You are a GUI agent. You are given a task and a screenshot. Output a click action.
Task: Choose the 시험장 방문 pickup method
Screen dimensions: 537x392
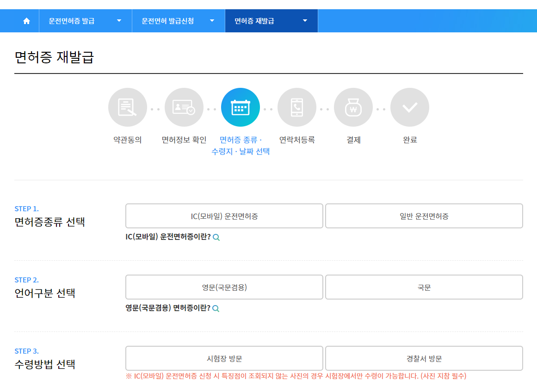coord(224,358)
